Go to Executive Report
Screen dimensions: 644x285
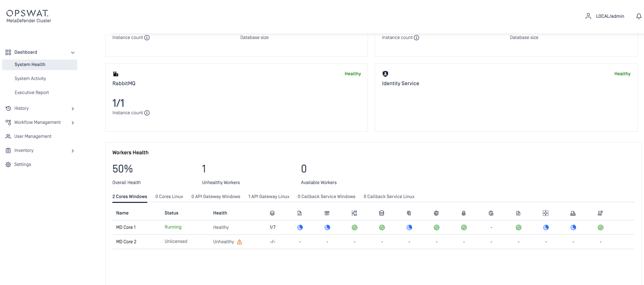[32, 92]
